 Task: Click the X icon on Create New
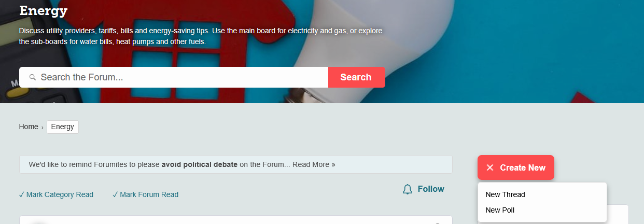click(489, 167)
